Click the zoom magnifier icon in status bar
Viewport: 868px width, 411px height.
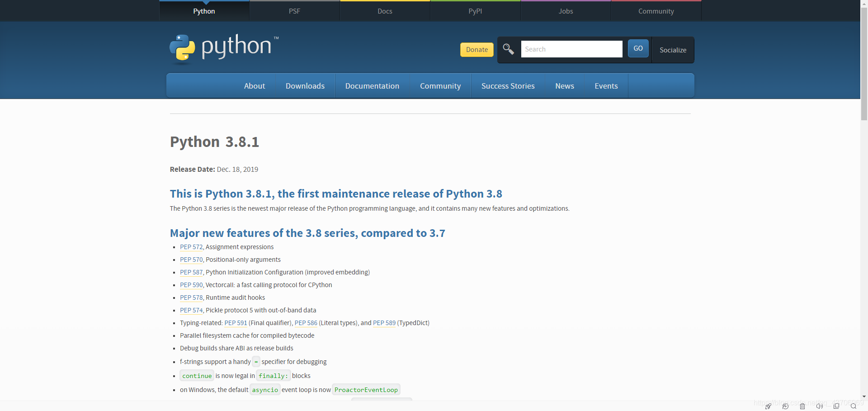pos(854,406)
